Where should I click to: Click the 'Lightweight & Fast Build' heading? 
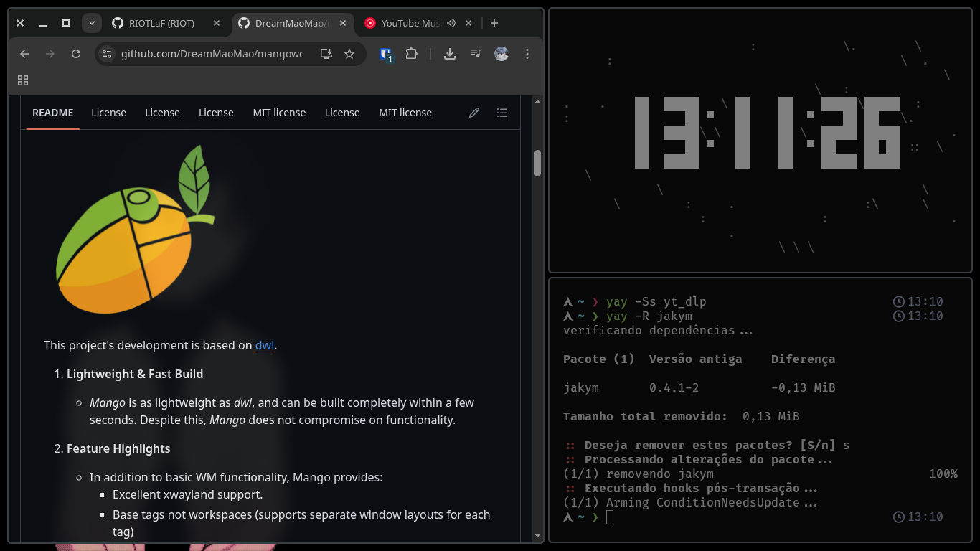click(x=135, y=374)
